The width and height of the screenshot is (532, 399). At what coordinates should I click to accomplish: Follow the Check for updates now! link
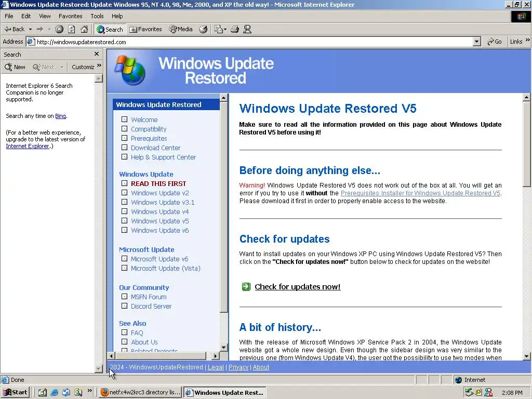click(298, 287)
